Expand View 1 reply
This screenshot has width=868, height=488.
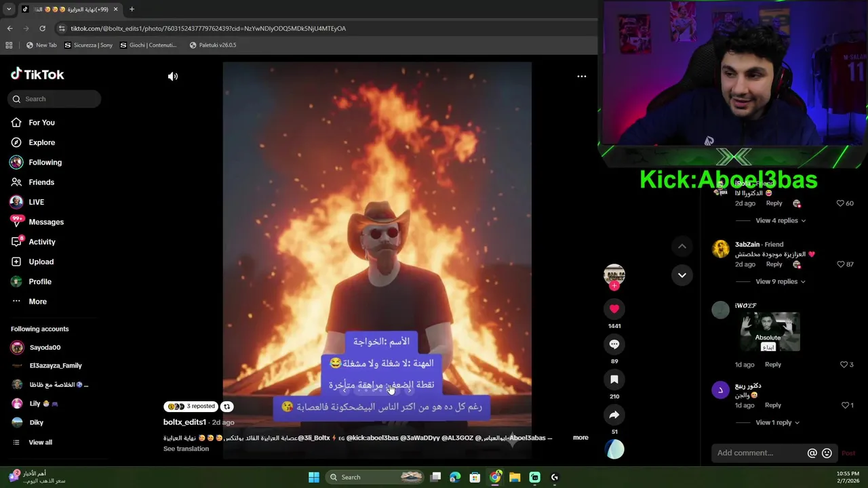777,422
